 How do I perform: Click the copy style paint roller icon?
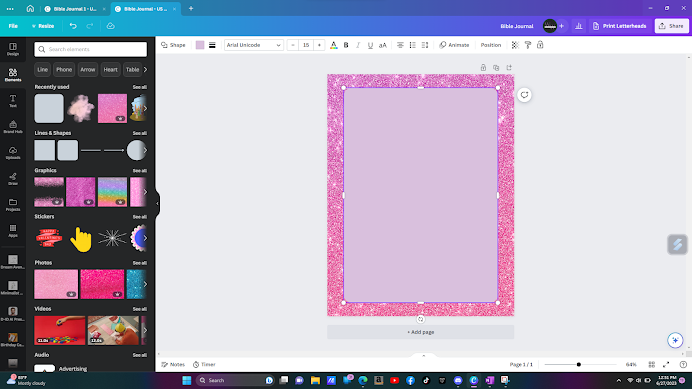pyautogui.click(x=527, y=45)
